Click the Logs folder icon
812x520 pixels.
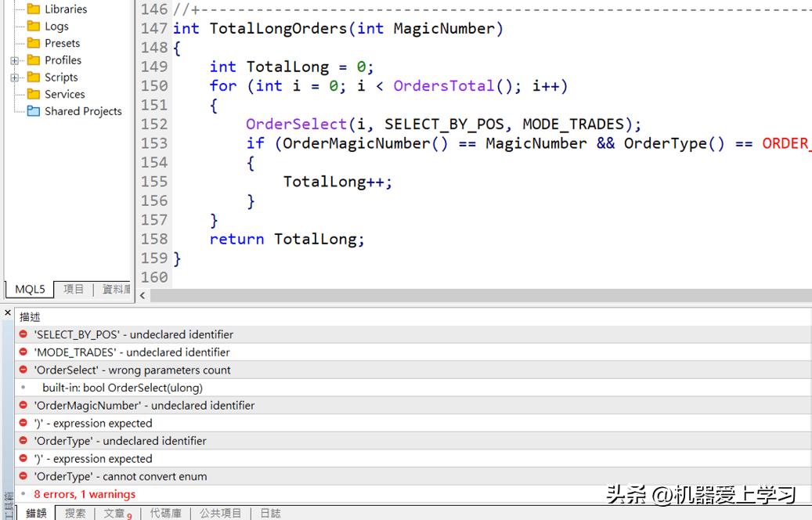34,26
